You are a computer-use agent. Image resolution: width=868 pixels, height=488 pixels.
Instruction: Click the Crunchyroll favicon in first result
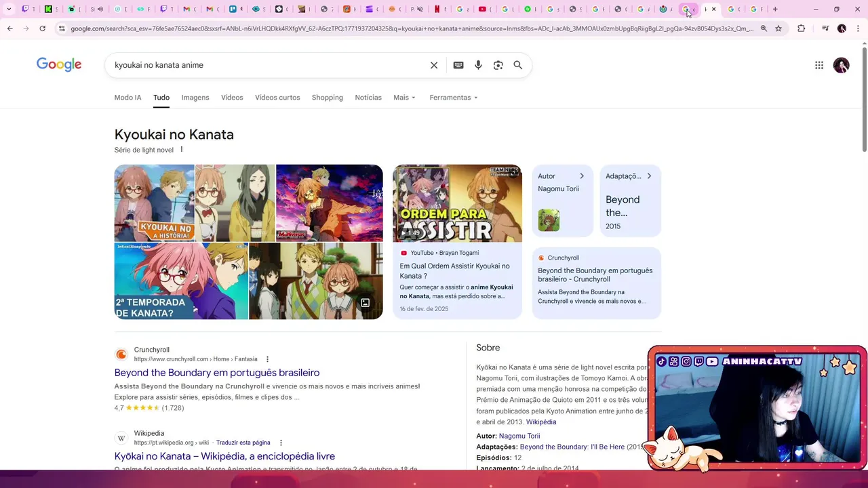click(x=121, y=354)
